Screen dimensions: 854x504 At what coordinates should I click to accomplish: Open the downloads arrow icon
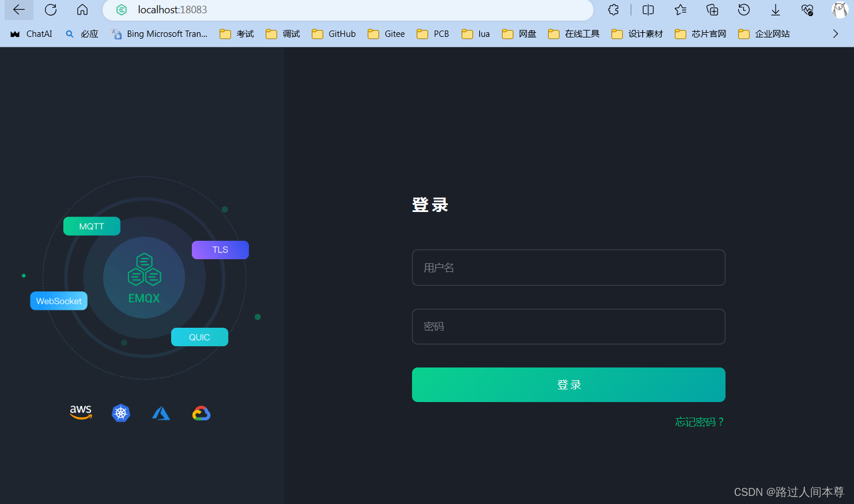pyautogui.click(x=776, y=10)
